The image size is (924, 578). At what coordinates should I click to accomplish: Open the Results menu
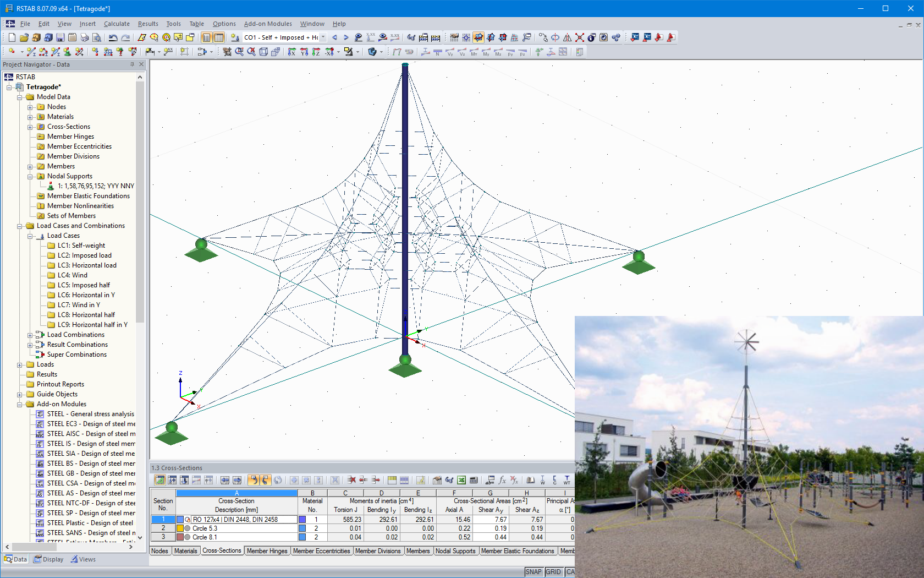point(148,24)
